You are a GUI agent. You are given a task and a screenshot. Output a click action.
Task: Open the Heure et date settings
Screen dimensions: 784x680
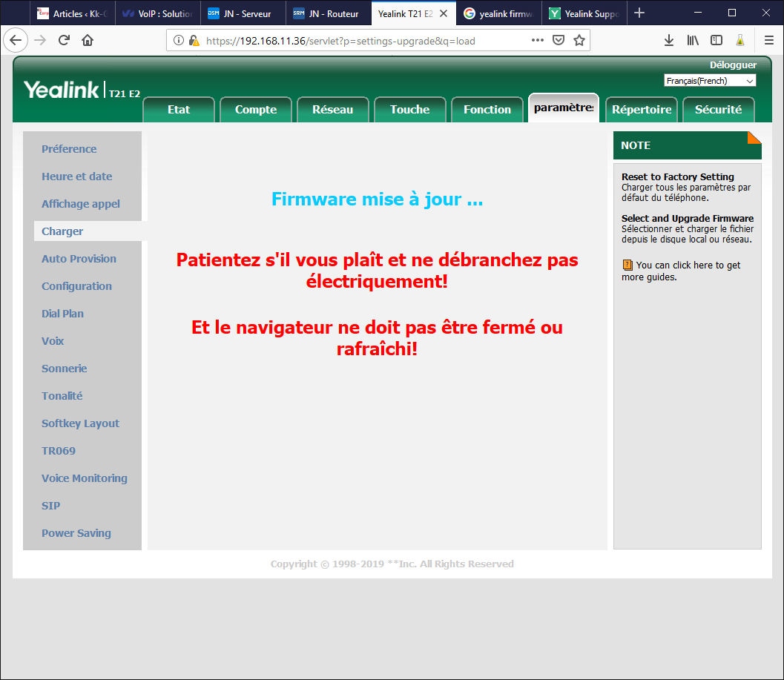[77, 176]
